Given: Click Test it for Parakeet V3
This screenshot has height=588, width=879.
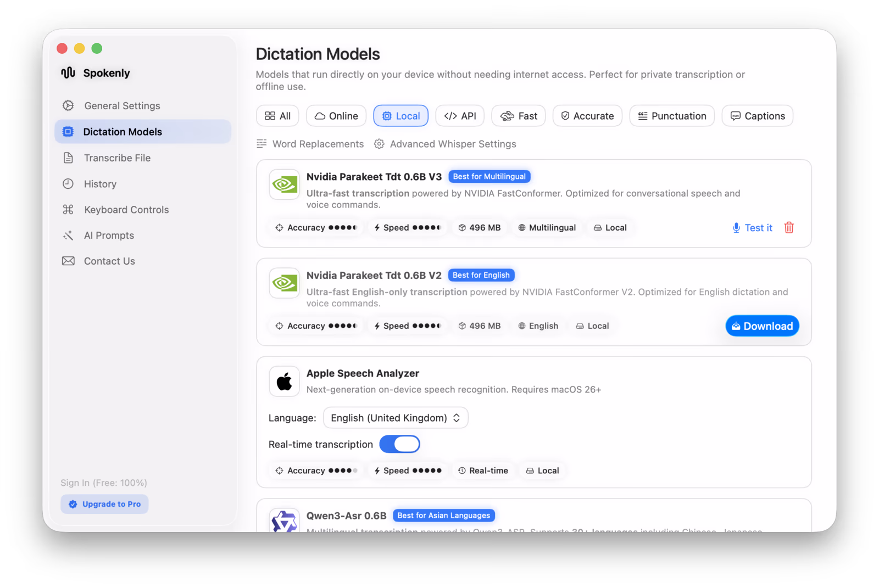Looking at the screenshot, I should pos(752,228).
